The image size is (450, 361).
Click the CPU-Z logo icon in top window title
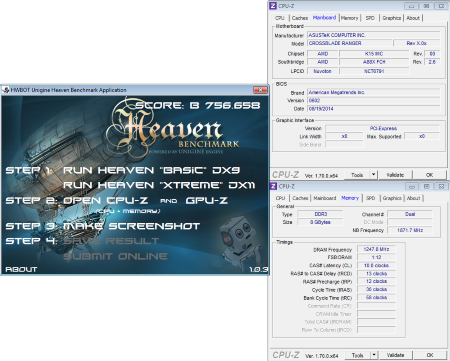click(273, 6)
